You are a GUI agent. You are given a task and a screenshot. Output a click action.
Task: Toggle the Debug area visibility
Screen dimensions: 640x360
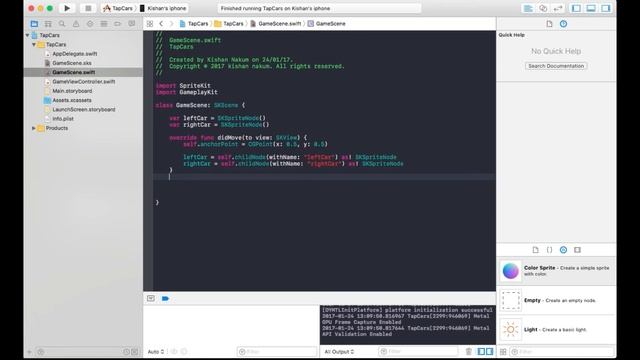(591, 8)
